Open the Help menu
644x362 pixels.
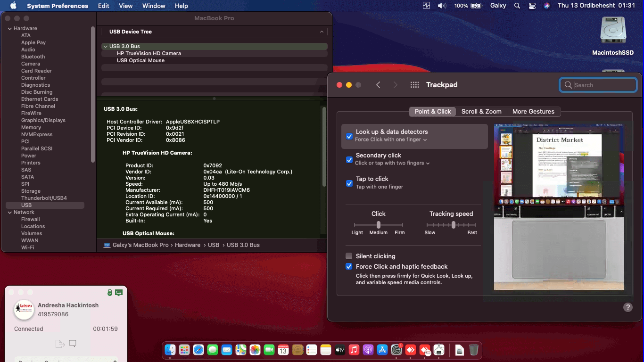click(x=182, y=6)
